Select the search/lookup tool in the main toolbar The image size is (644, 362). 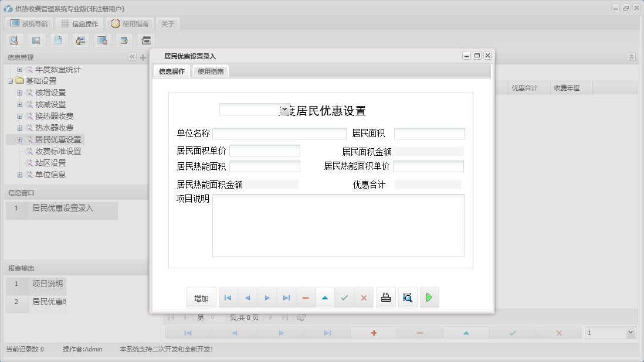[14, 40]
